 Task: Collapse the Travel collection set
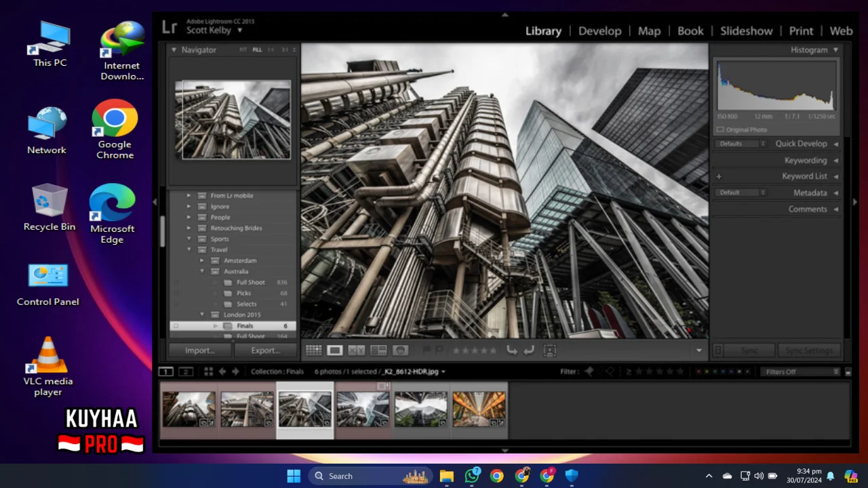coord(189,250)
